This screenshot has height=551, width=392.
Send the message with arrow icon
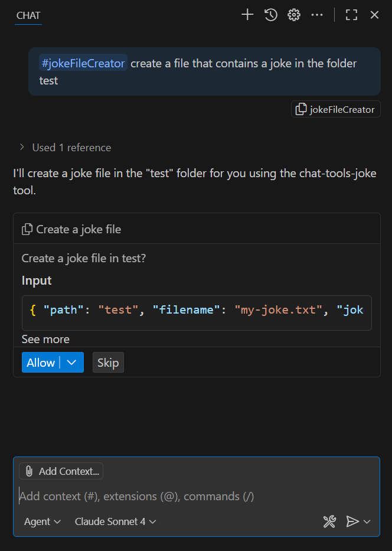352,521
